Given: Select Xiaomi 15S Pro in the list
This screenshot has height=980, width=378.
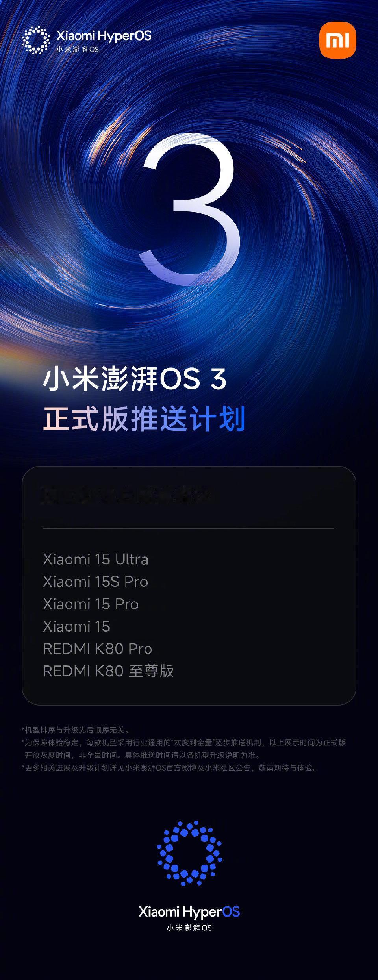Looking at the screenshot, I should pos(96,582).
